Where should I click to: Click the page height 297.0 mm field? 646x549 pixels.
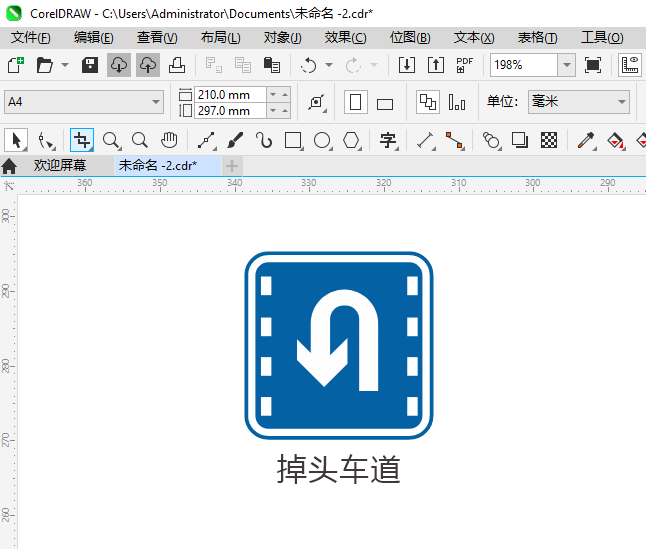pos(230,111)
